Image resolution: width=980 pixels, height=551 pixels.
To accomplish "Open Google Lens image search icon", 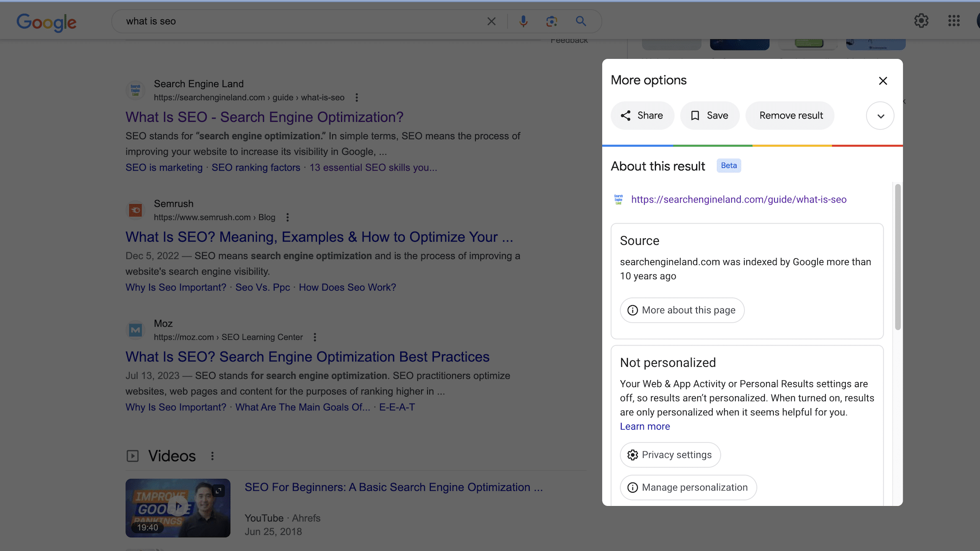I will click(551, 21).
